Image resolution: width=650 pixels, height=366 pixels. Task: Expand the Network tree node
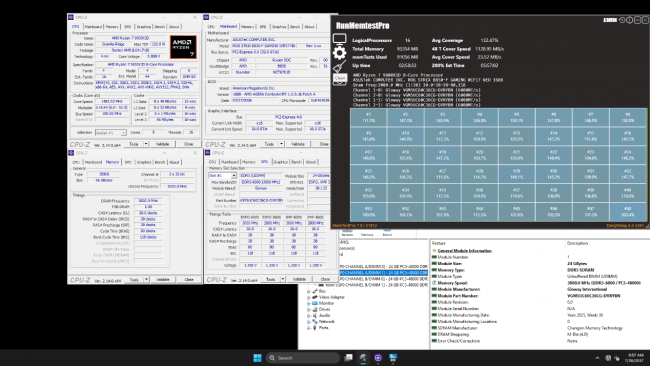pyautogui.click(x=309, y=322)
